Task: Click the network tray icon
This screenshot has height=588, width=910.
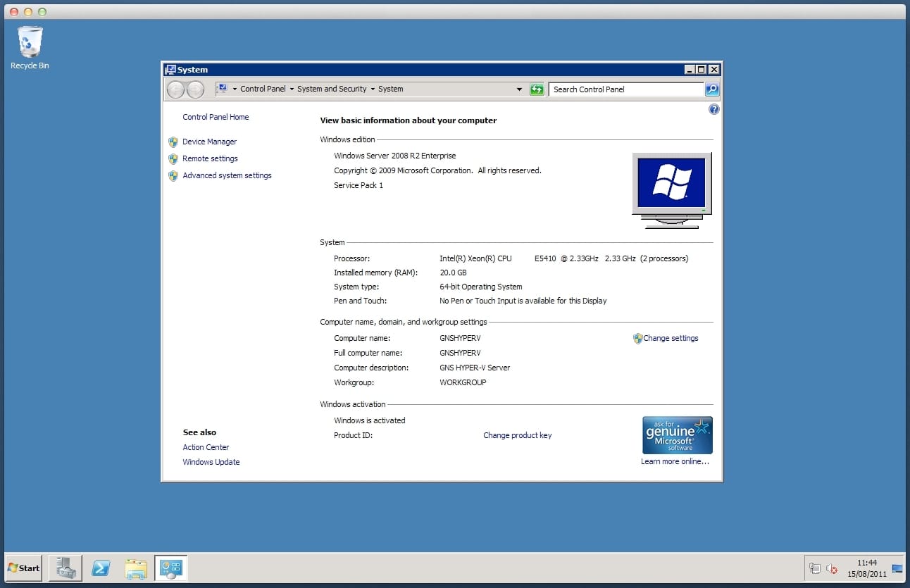Action: [815, 568]
